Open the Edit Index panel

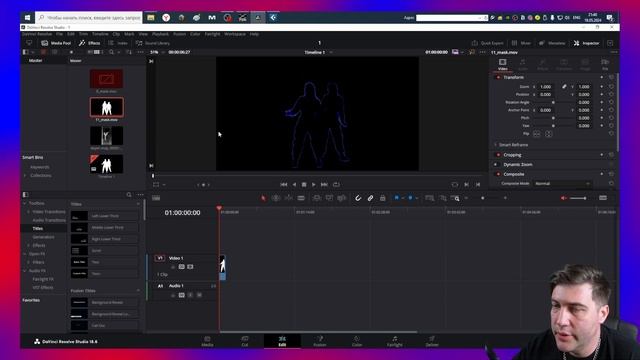[118, 43]
